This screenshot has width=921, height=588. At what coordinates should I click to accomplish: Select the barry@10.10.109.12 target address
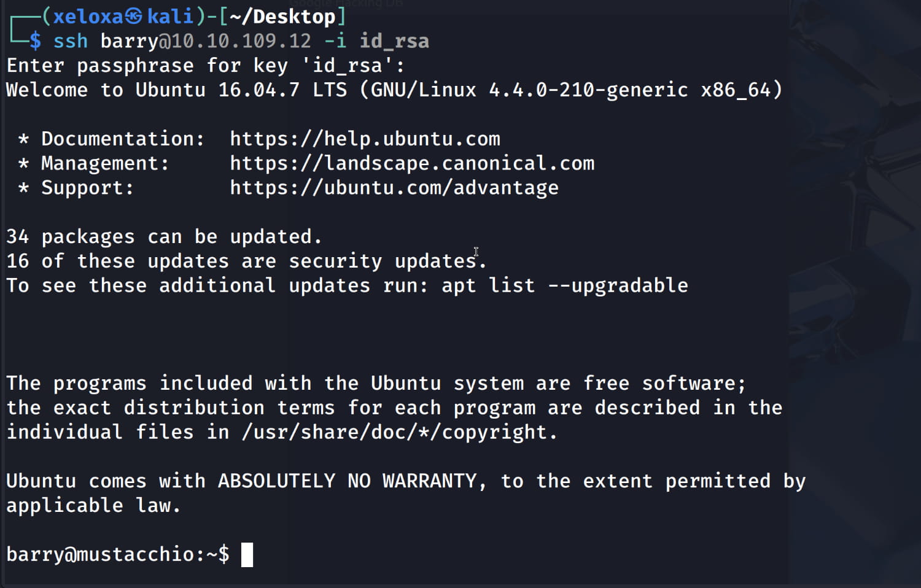206,41
